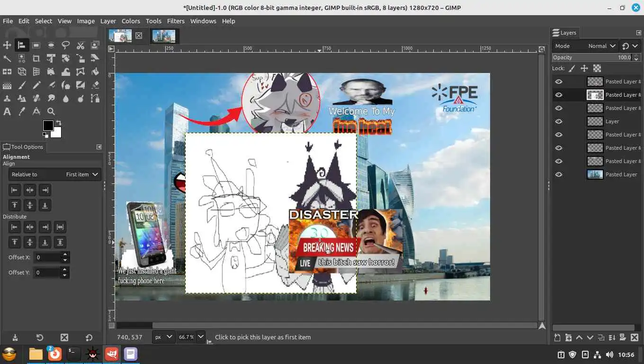Select the Smudge tool

click(51, 99)
